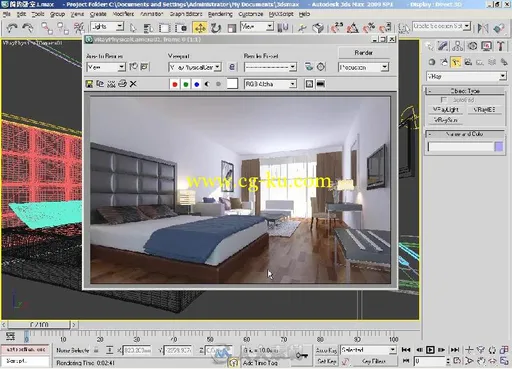Switch to the Motion panel tab

coord(472,46)
